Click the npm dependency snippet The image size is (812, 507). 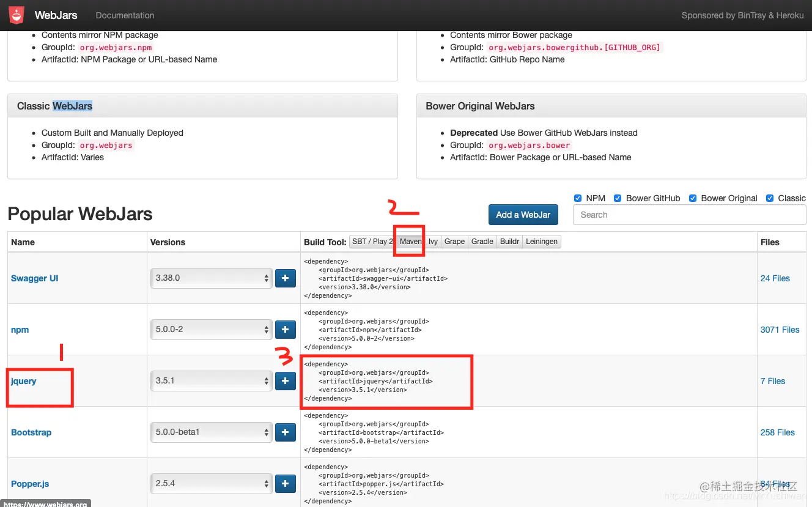point(366,330)
